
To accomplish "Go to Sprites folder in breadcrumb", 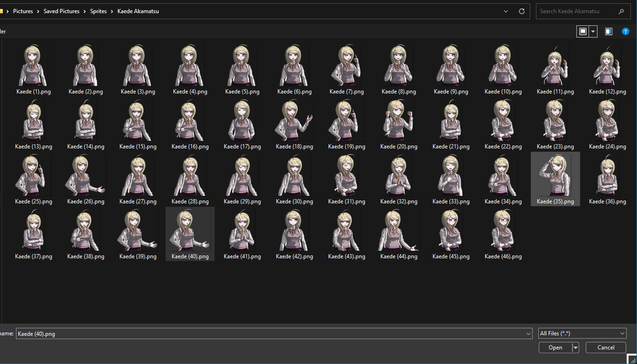I will (99, 11).
